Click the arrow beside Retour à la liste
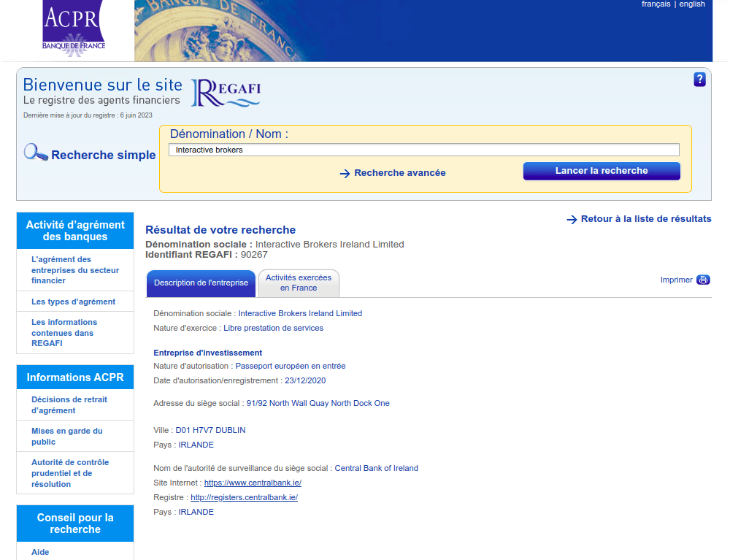The width and height of the screenshot is (730, 560). click(572, 219)
